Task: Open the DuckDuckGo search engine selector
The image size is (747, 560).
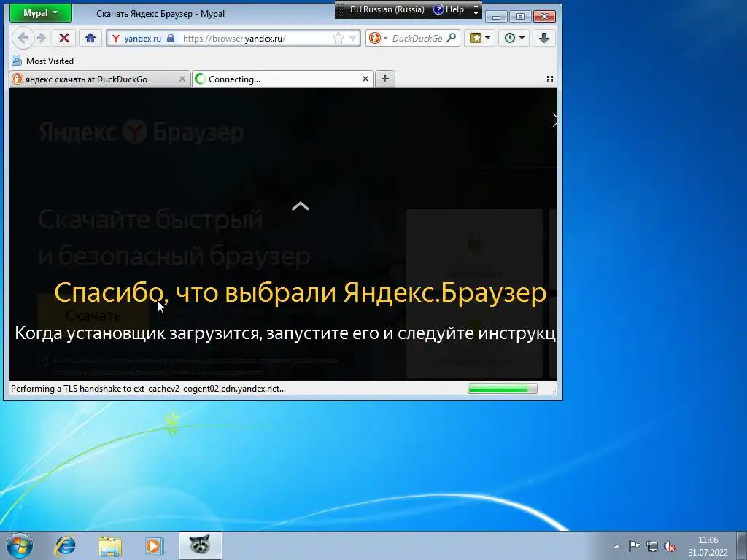Action: pyautogui.click(x=379, y=38)
